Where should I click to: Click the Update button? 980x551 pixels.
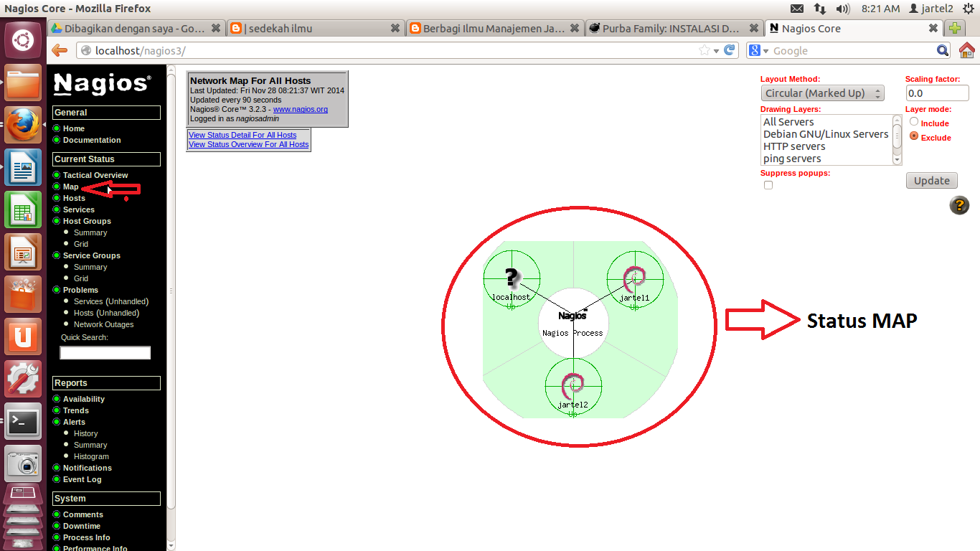[931, 180]
